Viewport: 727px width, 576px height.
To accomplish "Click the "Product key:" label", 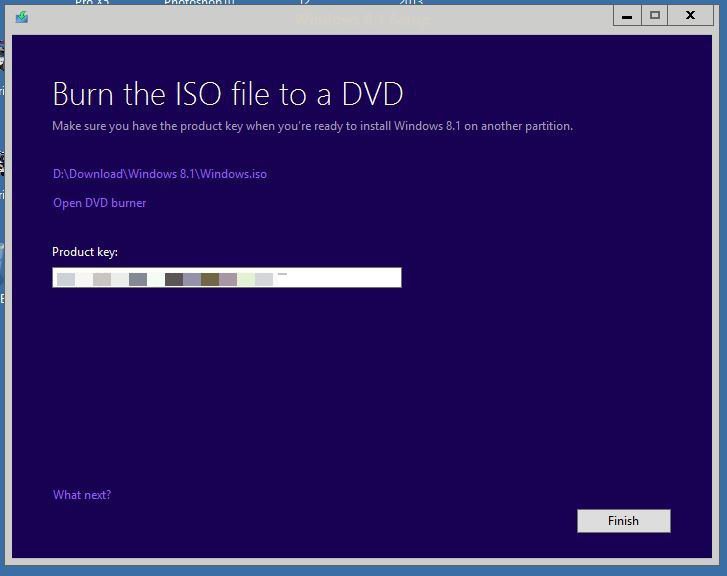I will (x=85, y=252).
